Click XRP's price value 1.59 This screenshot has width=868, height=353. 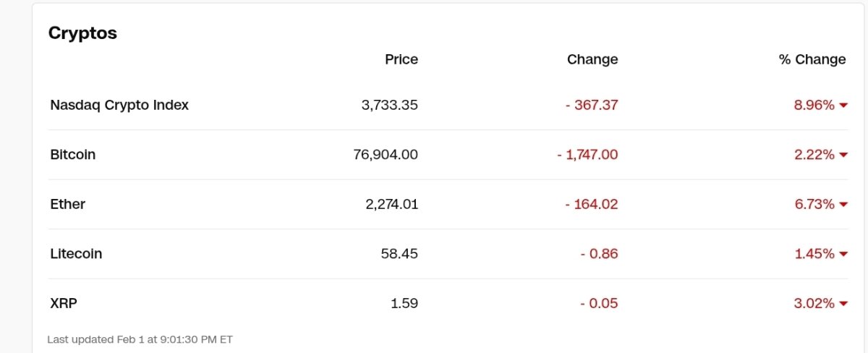point(404,303)
